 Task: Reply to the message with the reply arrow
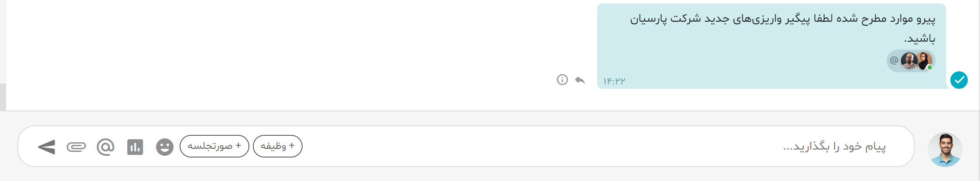point(580,80)
